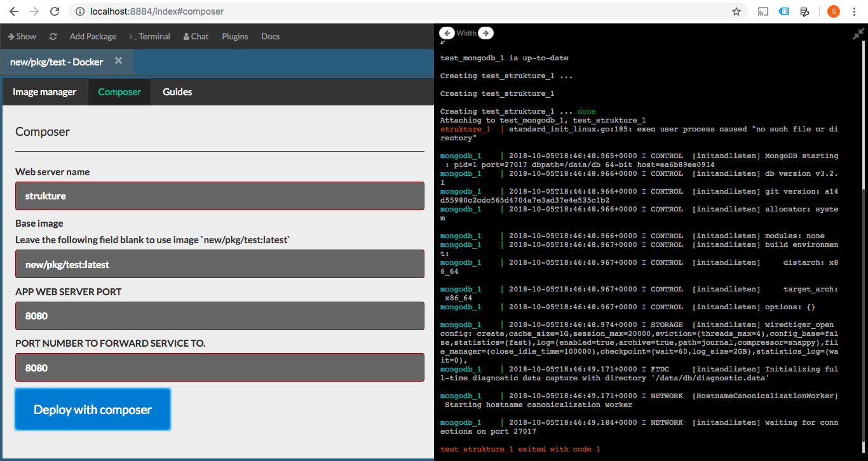Close the new/pkg/test - Docker tab
Image resolution: width=868 pixels, height=461 pixels.
click(x=118, y=62)
